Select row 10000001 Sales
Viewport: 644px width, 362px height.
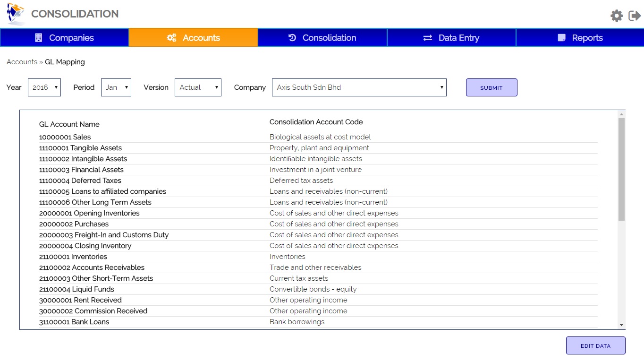point(318,137)
